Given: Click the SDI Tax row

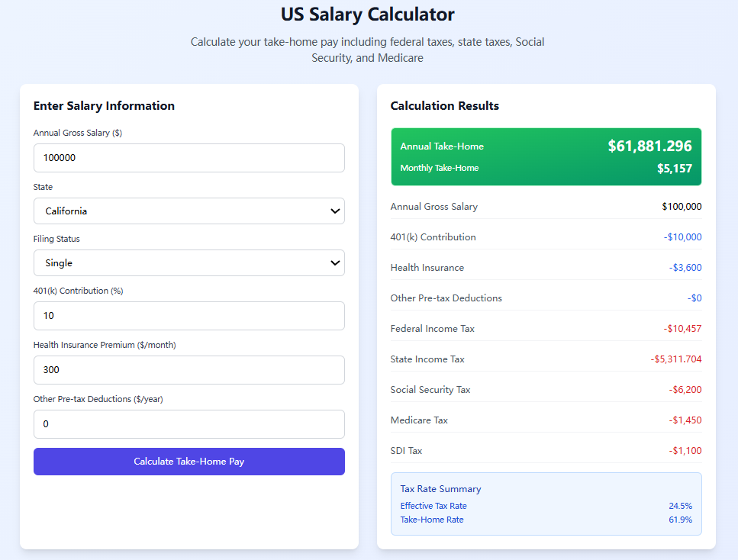Looking at the screenshot, I should point(546,450).
